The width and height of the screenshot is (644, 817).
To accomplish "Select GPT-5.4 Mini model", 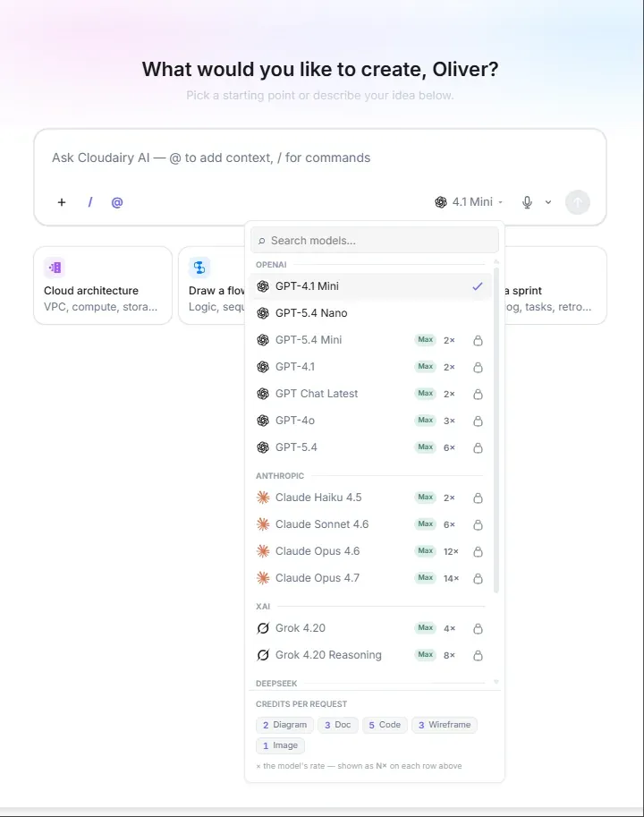I will point(370,340).
